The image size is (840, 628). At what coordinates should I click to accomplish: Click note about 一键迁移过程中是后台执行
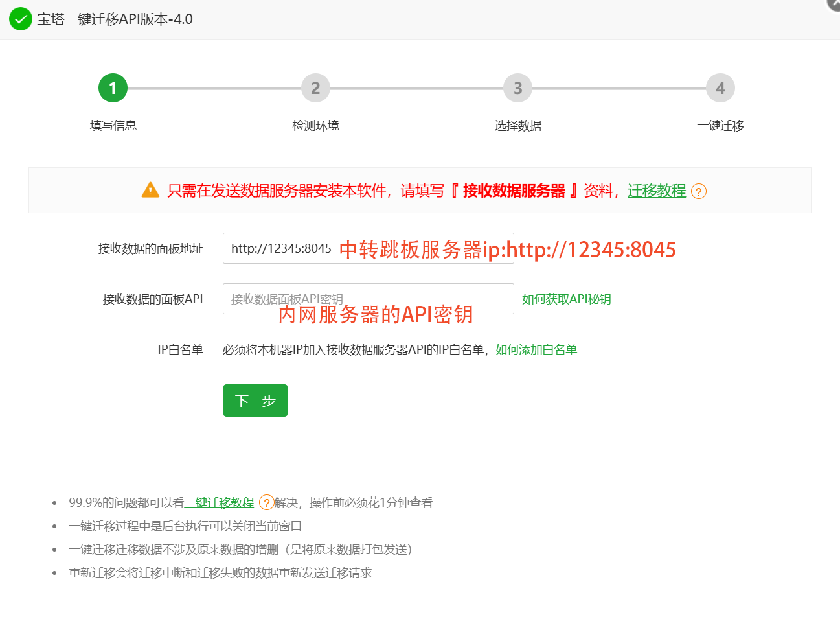pyautogui.click(x=185, y=526)
